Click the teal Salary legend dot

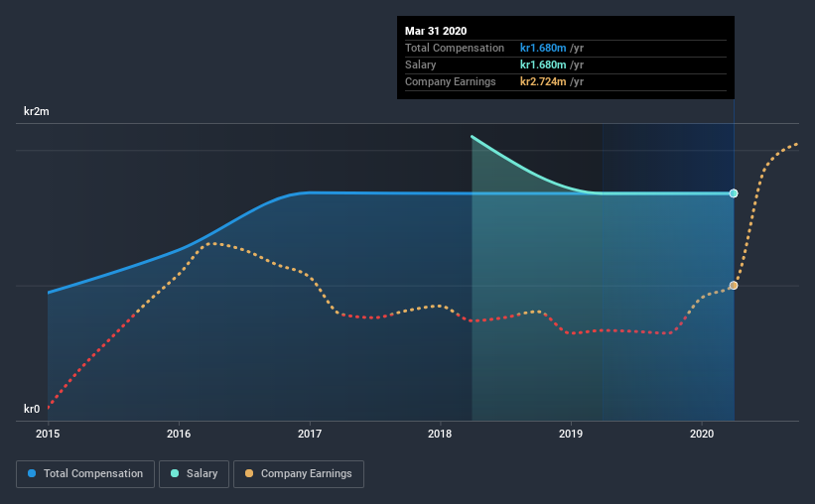point(175,473)
